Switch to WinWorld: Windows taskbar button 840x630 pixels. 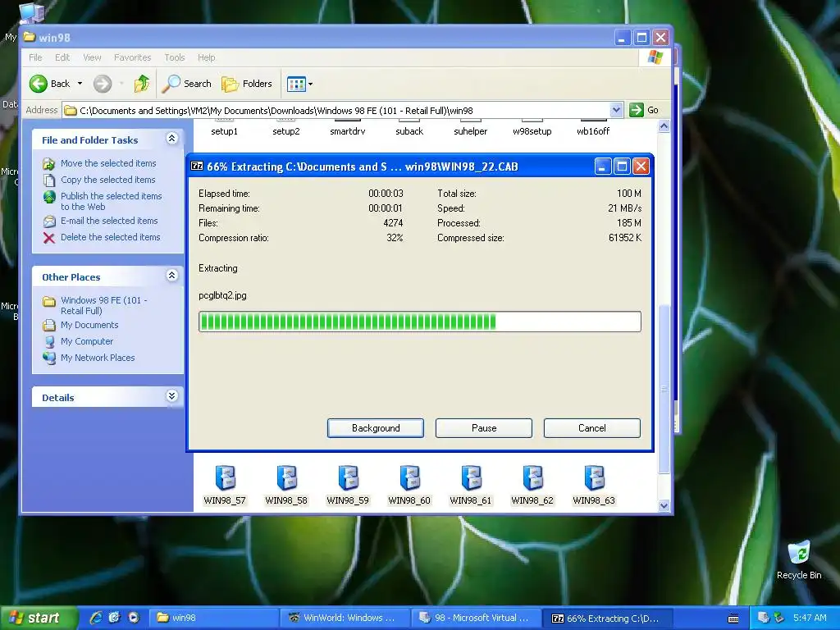pyautogui.click(x=345, y=618)
